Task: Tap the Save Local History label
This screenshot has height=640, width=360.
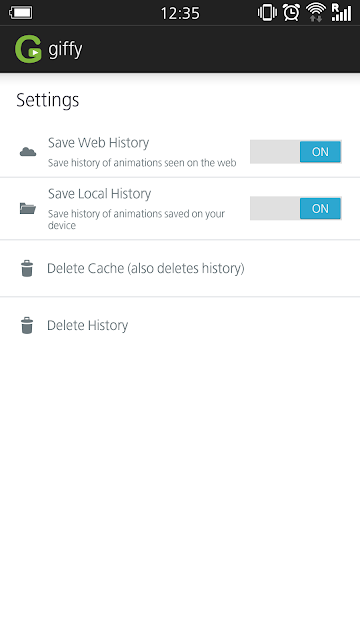Action: click(x=100, y=194)
